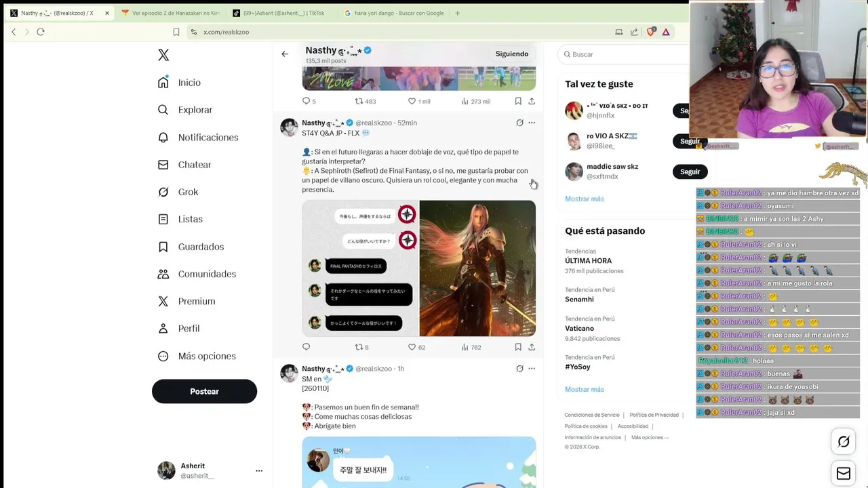Open the floating Grok button
The width and height of the screenshot is (868, 488).
844,442
